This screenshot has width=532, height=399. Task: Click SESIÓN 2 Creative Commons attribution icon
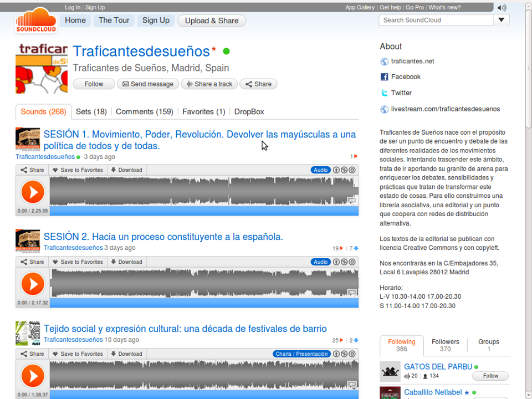[x=336, y=262]
